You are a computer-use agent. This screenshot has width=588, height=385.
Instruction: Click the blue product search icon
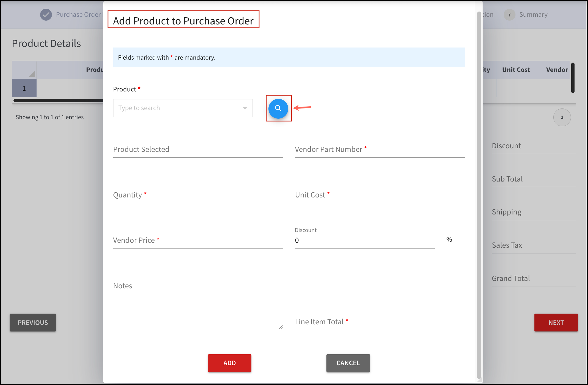pyautogui.click(x=278, y=108)
